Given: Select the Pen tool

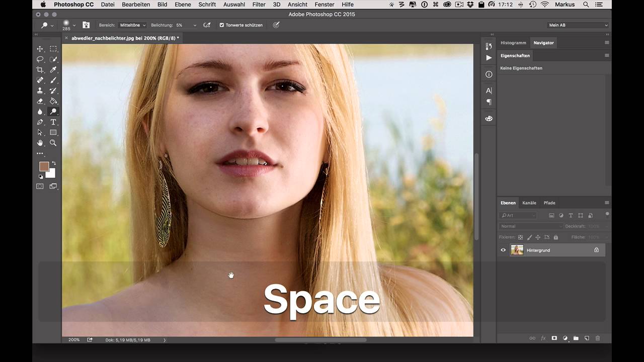Looking at the screenshot, I should (40, 122).
